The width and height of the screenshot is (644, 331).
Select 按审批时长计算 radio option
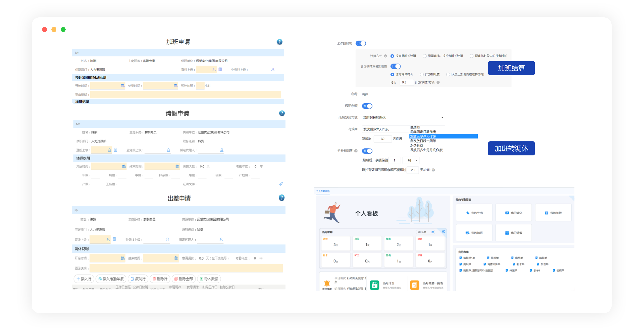(x=392, y=56)
